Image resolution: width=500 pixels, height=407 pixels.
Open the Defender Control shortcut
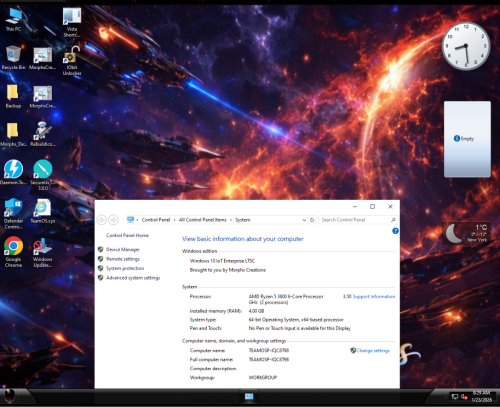[13, 213]
